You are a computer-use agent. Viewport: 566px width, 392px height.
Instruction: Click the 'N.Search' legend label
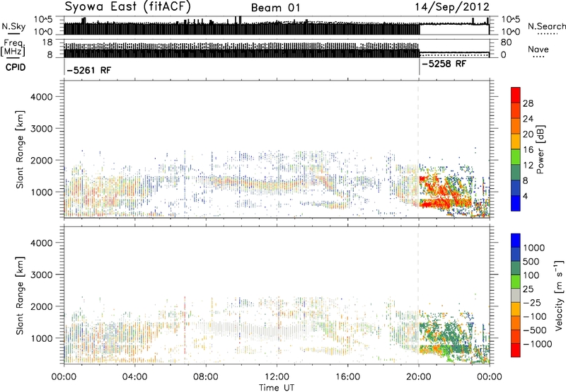click(546, 26)
